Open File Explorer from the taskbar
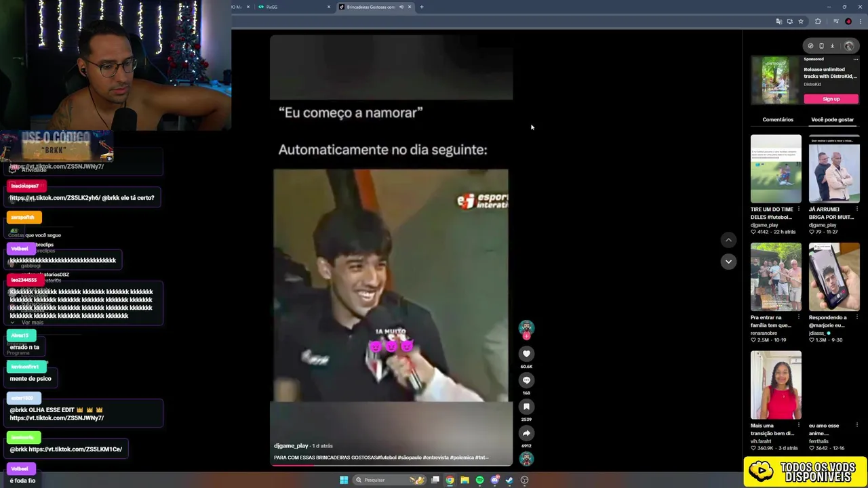Image resolution: width=868 pixels, height=488 pixels. pos(465,480)
